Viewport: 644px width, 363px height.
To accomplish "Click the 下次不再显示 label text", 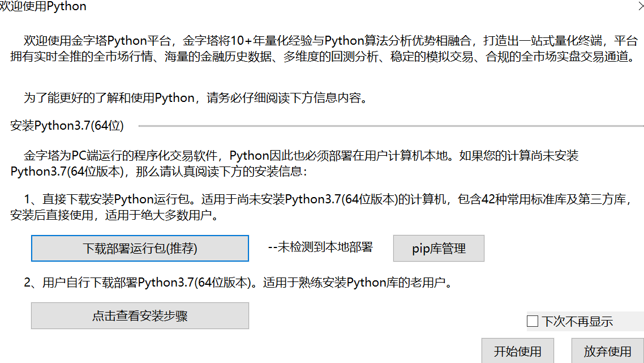I will [577, 322].
